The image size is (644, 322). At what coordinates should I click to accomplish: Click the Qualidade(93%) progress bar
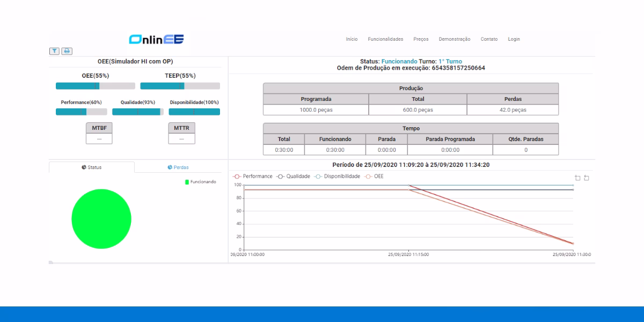point(138,112)
